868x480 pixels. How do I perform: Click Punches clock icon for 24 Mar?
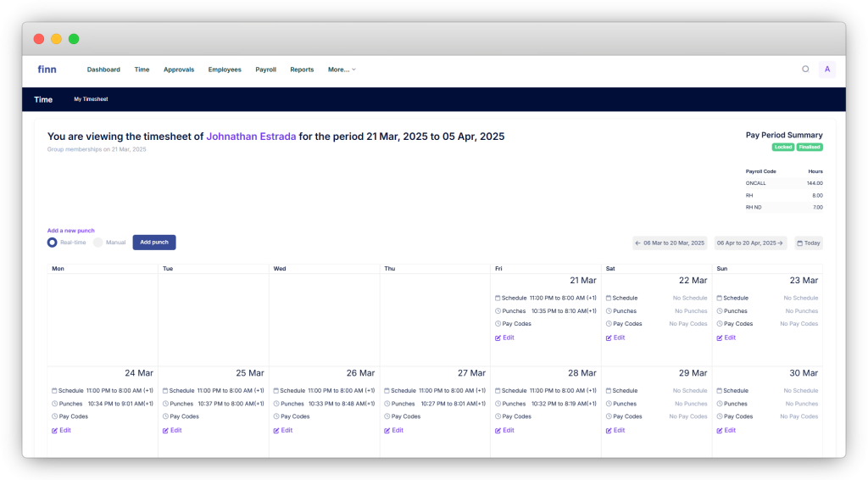coord(54,404)
